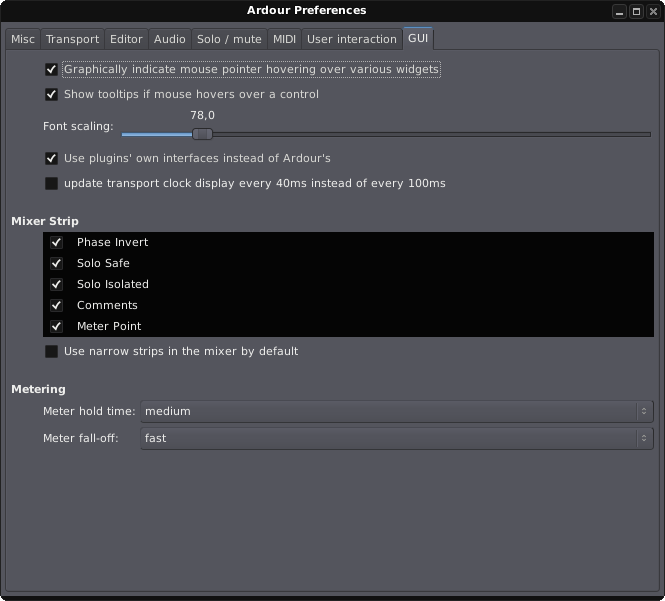
Task: Switch to the MIDI tab
Action: click(284, 39)
